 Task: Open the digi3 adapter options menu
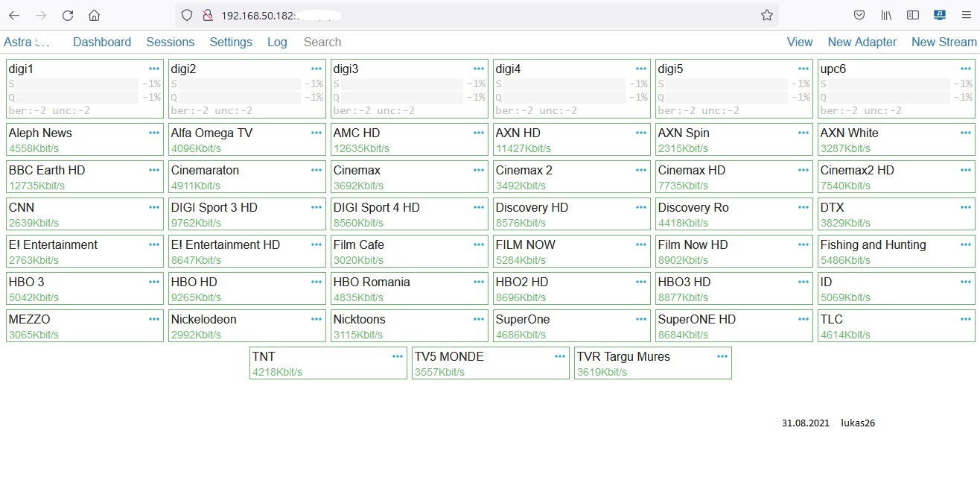coord(479,69)
